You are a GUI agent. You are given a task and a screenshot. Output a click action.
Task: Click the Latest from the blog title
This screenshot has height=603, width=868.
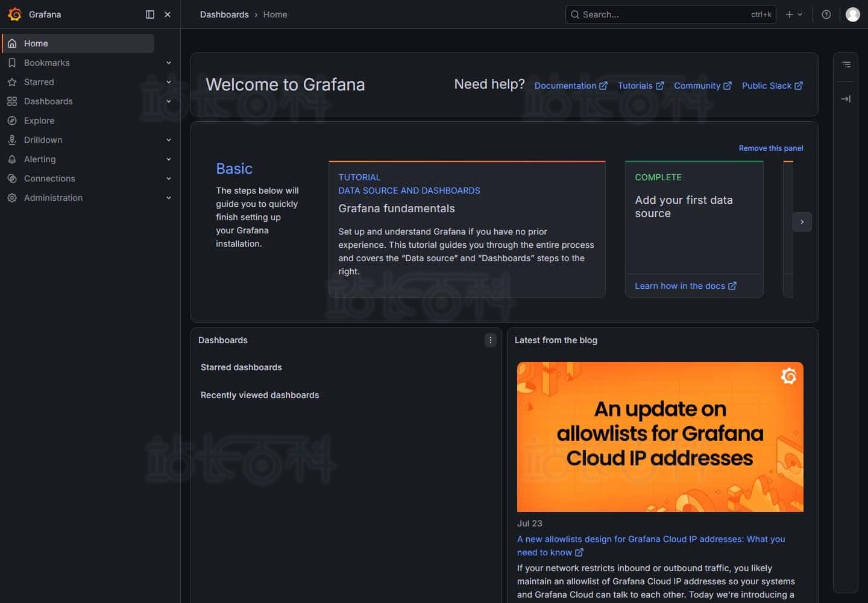coord(556,340)
